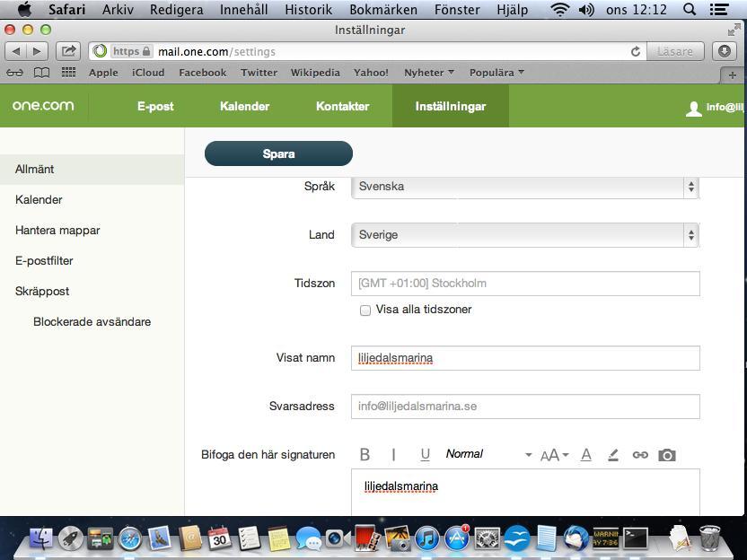Click the Spara button
The height and width of the screenshot is (560, 747).
point(278,153)
